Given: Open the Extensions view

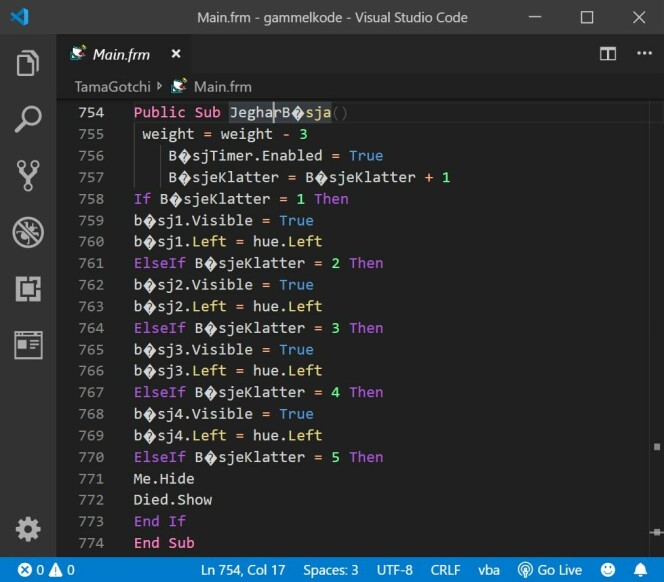Looking at the screenshot, I should [x=28, y=289].
